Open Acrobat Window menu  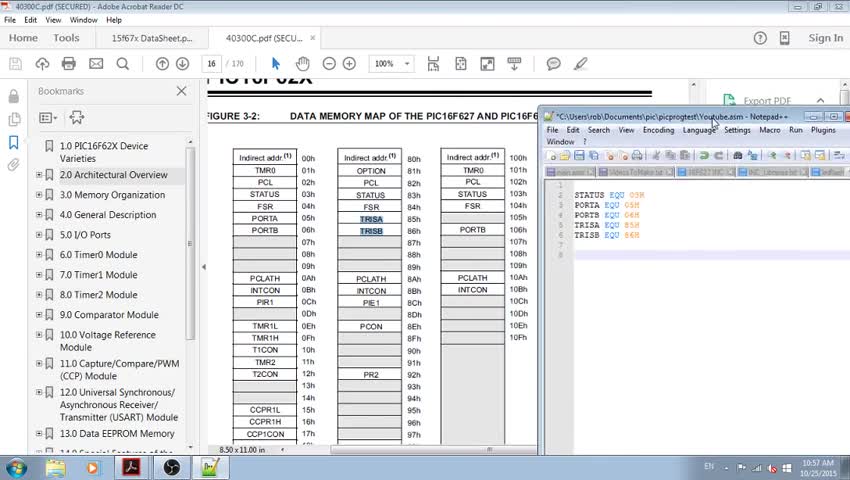[x=83, y=20]
